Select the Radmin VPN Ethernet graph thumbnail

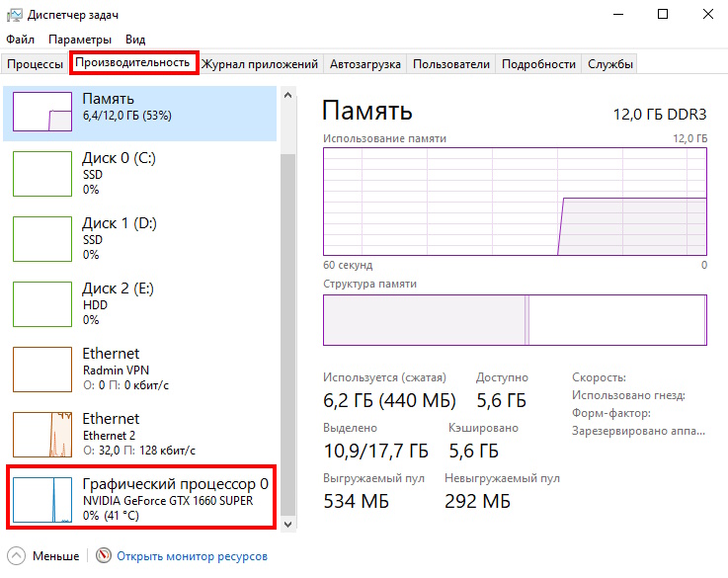pos(42,370)
